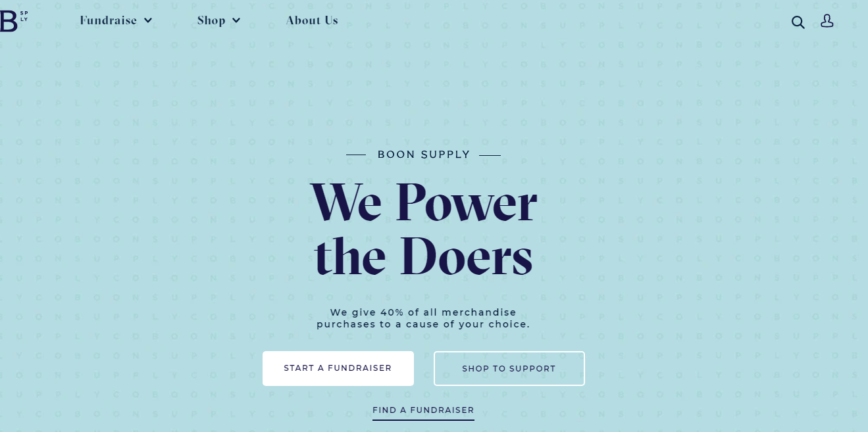Click the Start a Fundraiser button
This screenshot has width=868, height=432.
[x=338, y=368]
